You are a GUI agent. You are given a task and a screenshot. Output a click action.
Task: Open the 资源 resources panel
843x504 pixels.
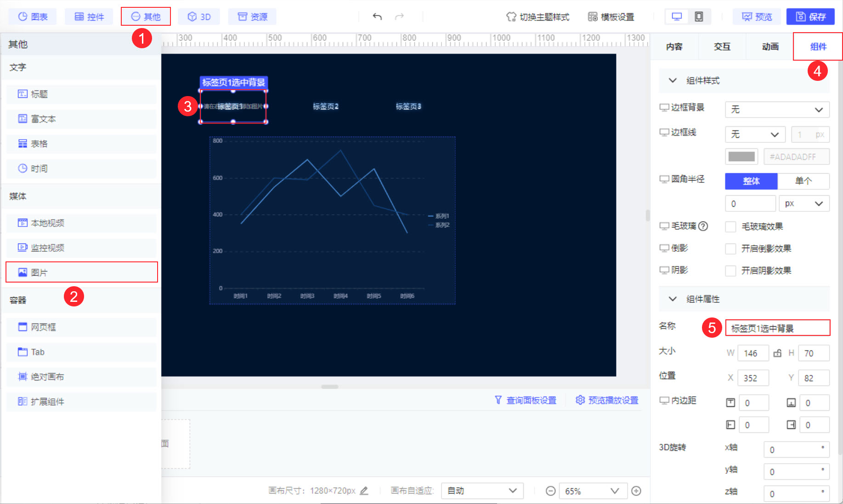pos(252,17)
